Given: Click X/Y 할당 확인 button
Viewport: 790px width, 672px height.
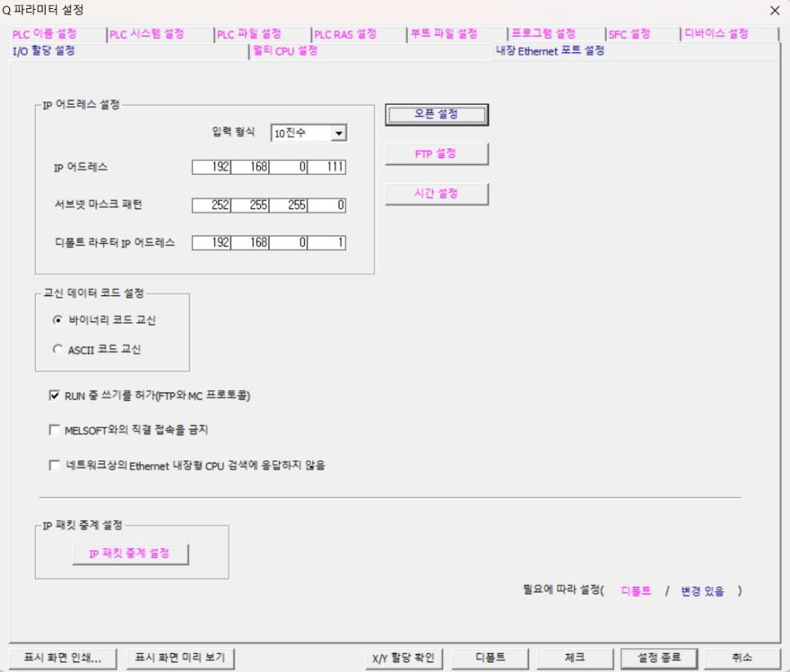Looking at the screenshot, I should pos(403,658).
